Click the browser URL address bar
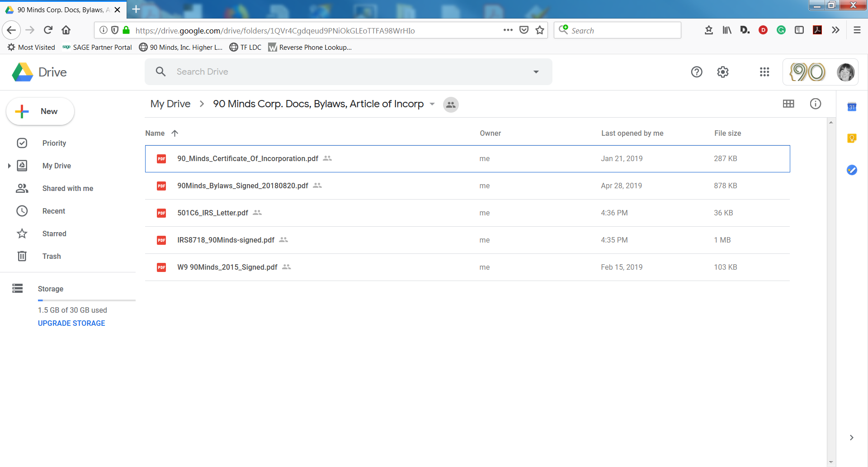This screenshot has width=868, height=467. pyautogui.click(x=316, y=30)
